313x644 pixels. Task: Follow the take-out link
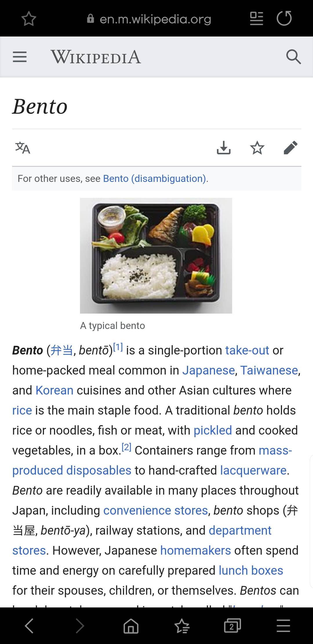point(247,350)
